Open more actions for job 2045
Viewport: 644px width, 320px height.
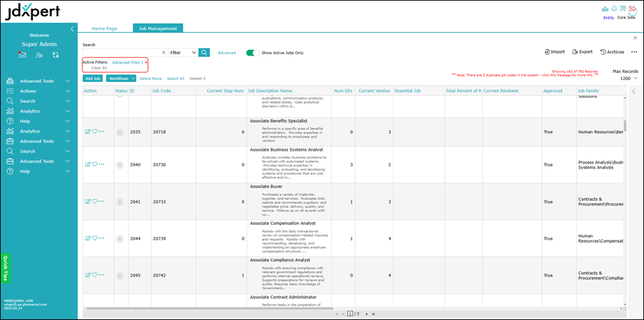pos(101,275)
